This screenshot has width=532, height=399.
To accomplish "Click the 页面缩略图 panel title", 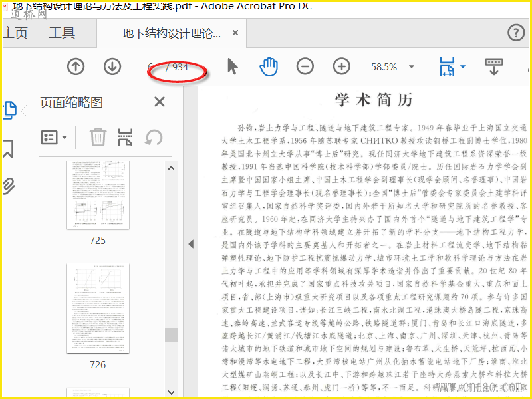I will pos(71,102).
